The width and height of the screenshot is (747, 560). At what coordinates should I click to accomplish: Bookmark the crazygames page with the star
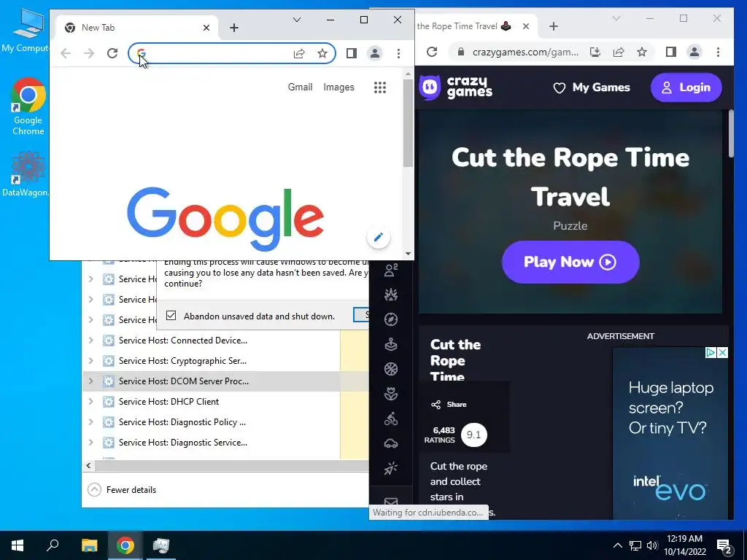(642, 52)
